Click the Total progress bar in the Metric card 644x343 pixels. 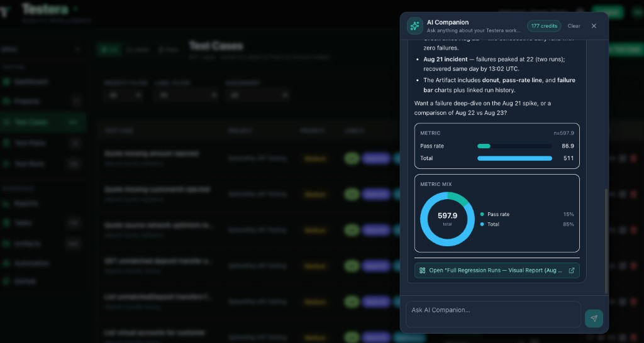(x=514, y=158)
